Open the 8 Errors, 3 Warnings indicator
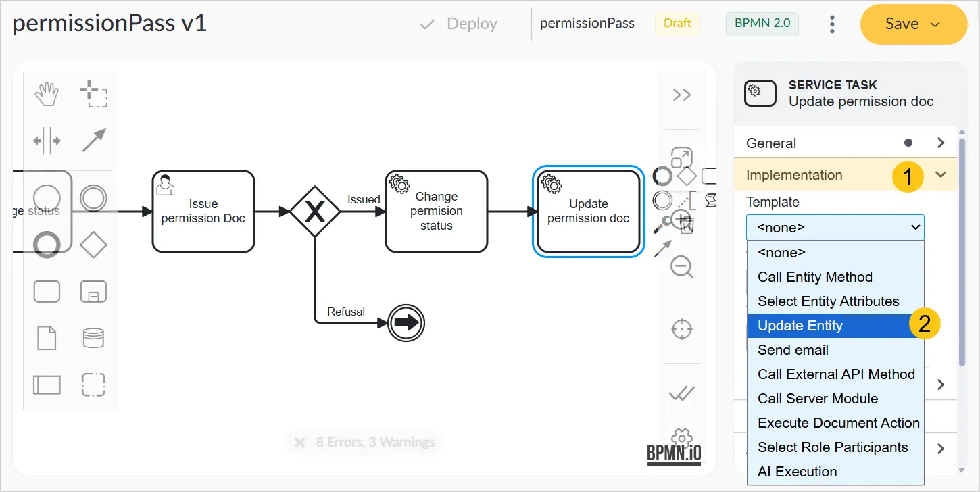The height and width of the screenshot is (492, 980). click(365, 443)
